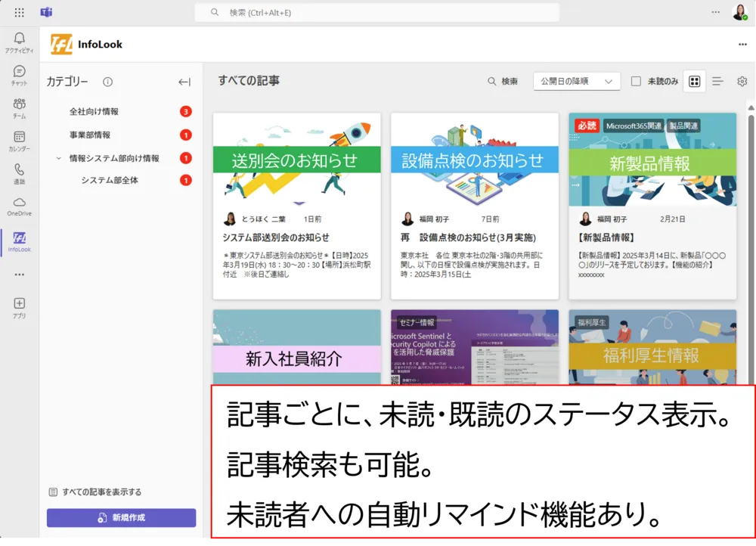Click the category info icon
The image size is (756, 546).
click(107, 82)
